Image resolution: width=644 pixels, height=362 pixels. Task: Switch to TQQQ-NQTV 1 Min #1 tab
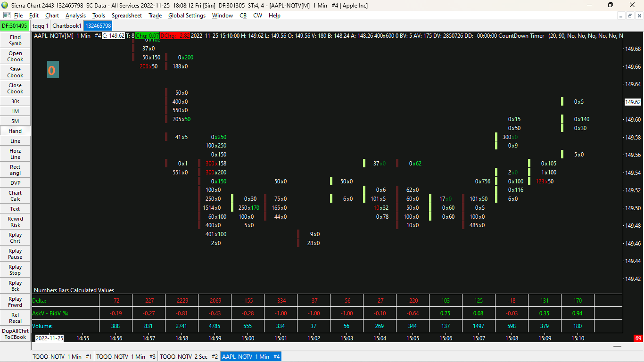pos(62,357)
